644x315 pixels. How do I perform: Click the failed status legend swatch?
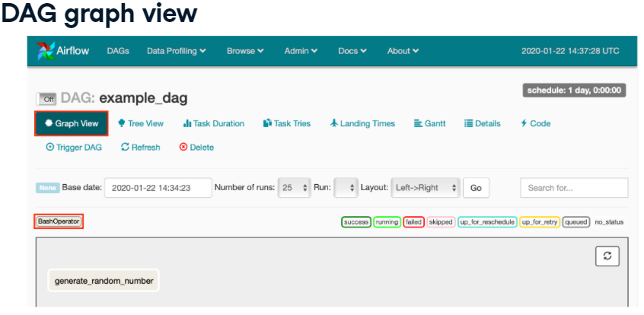click(x=413, y=222)
